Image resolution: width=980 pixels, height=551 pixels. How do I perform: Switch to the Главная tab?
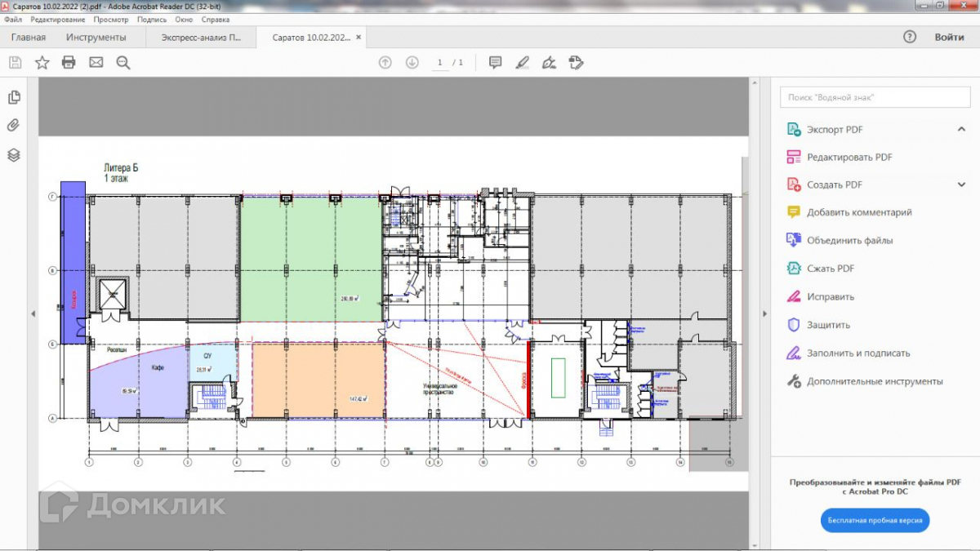point(29,38)
